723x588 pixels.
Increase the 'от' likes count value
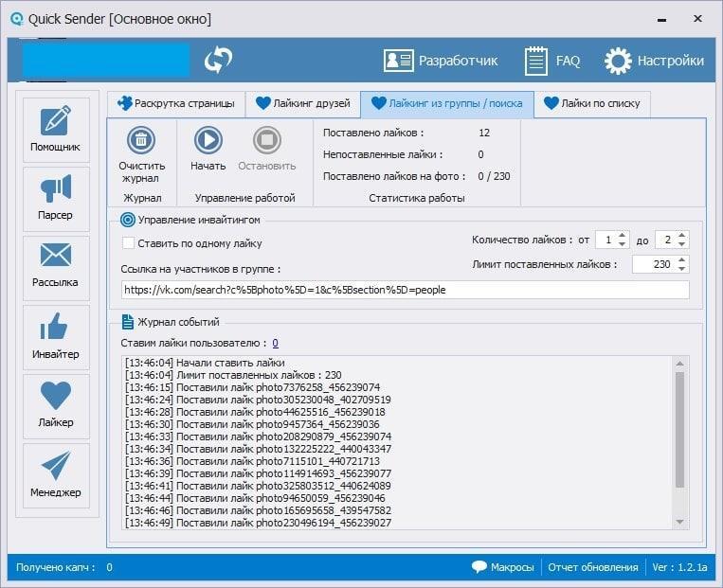tap(622, 235)
